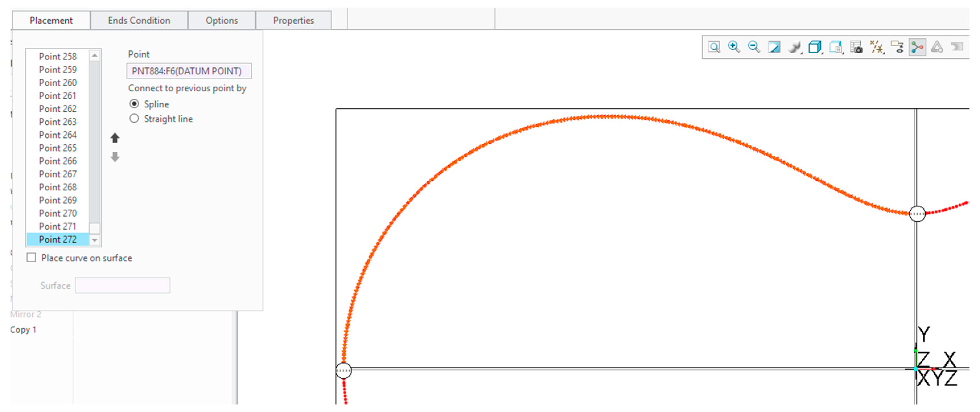This screenshot has height=412, width=980.
Task: Switch to the Ends Condition tab
Action: (x=139, y=20)
